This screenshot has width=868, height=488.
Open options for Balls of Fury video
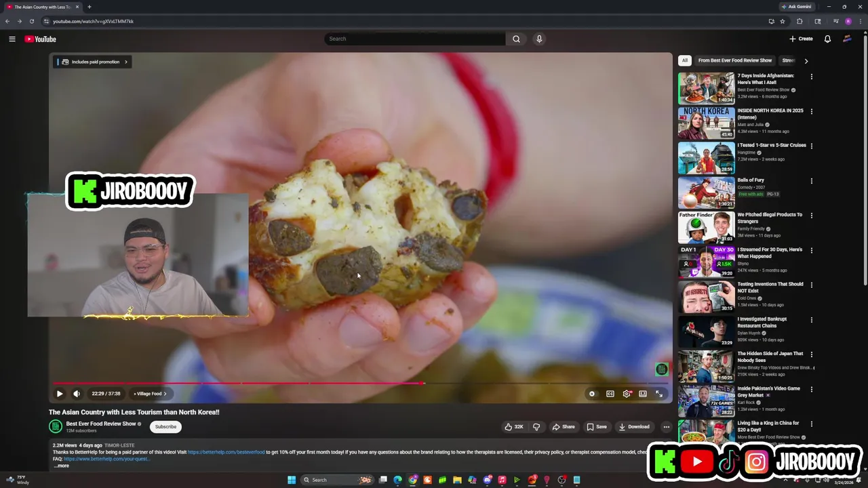point(811,181)
